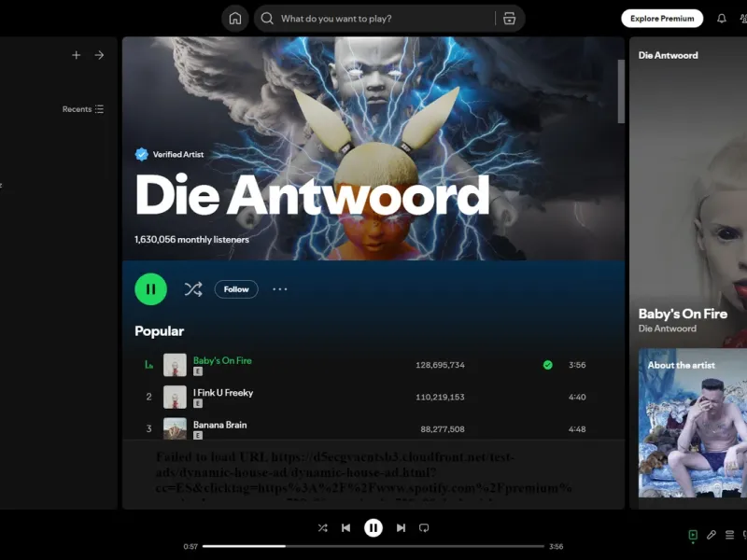Select Banana Brain track

click(220, 425)
